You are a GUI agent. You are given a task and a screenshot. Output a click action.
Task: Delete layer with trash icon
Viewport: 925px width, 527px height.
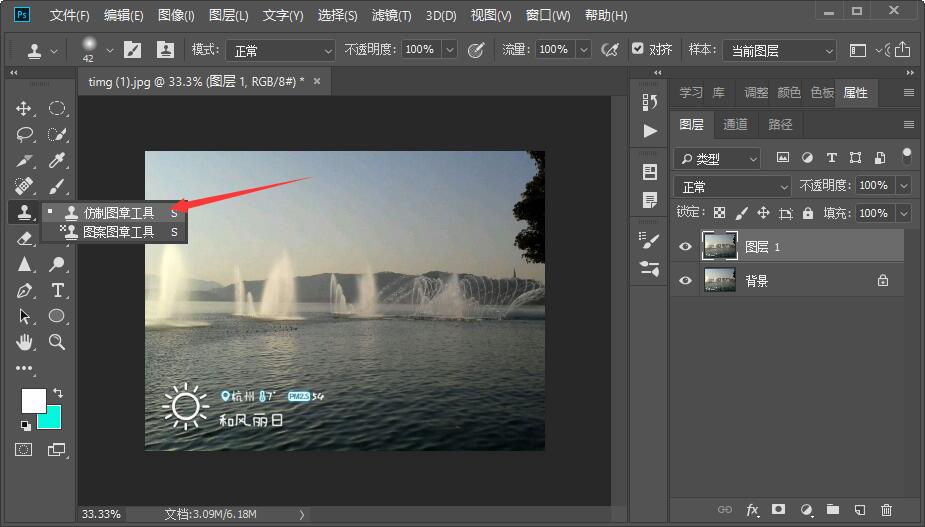(x=886, y=510)
